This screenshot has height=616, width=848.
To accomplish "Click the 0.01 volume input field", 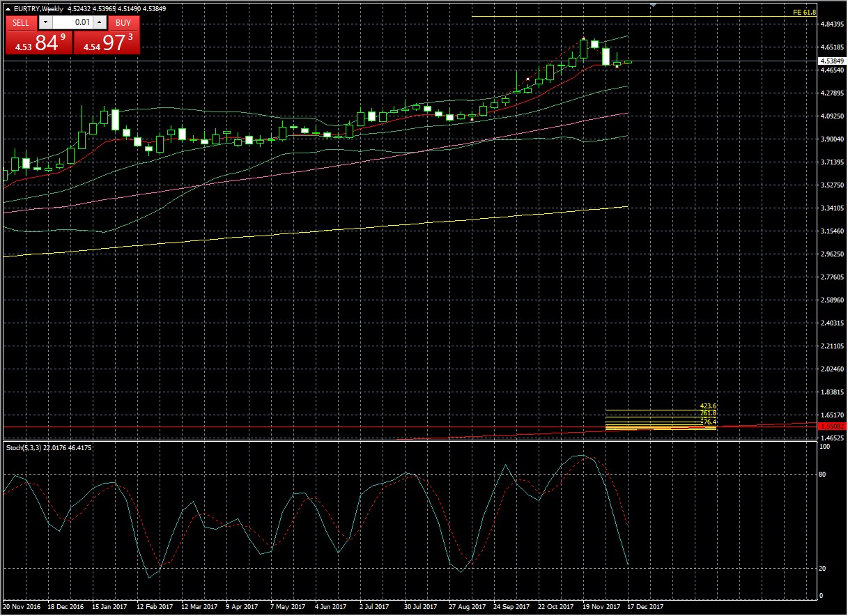I will 72,22.
